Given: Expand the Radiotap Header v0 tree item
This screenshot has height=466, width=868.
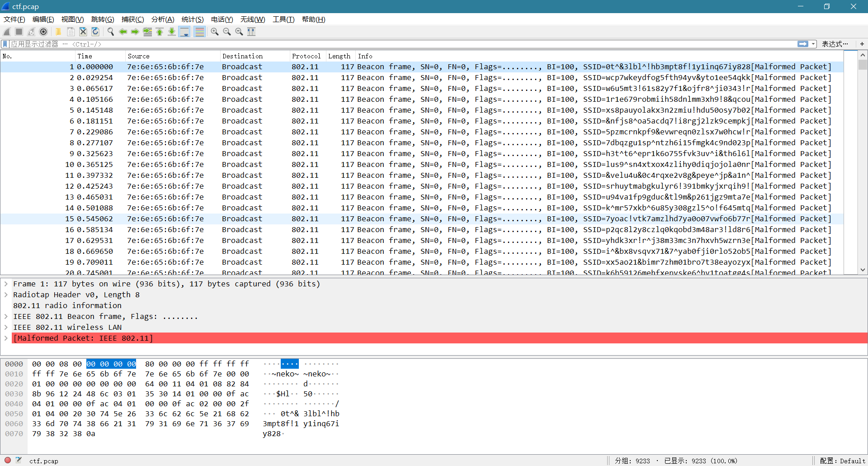Looking at the screenshot, I should (6, 295).
